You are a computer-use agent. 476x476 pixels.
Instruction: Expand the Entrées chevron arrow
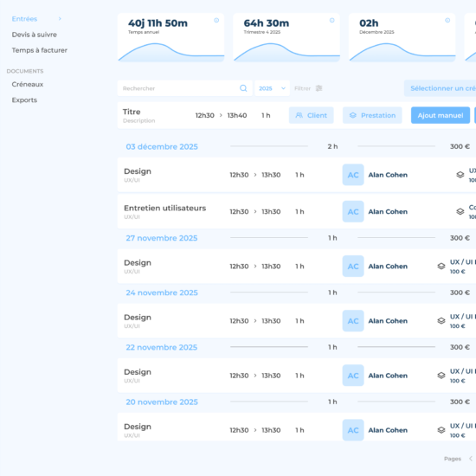tap(60, 19)
